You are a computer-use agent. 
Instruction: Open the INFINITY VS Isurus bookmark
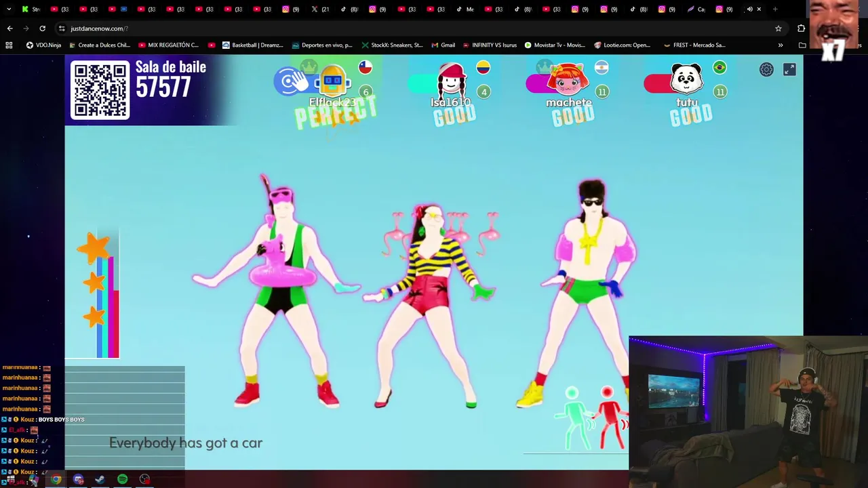(490, 45)
